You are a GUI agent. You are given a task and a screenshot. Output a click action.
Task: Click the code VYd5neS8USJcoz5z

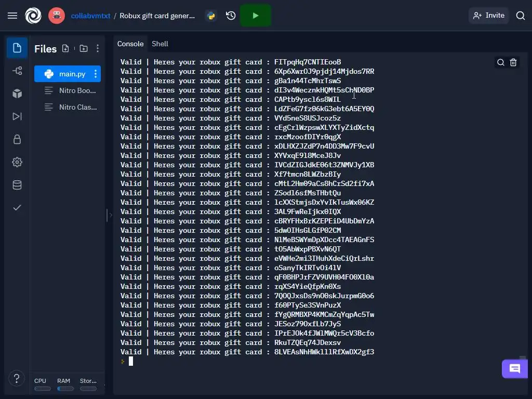click(x=308, y=118)
